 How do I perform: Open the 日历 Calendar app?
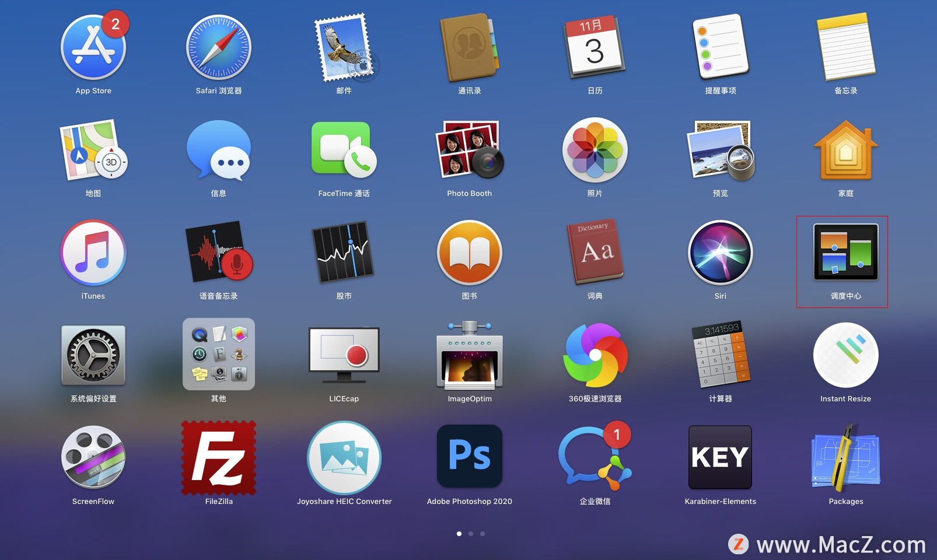(595, 48)
